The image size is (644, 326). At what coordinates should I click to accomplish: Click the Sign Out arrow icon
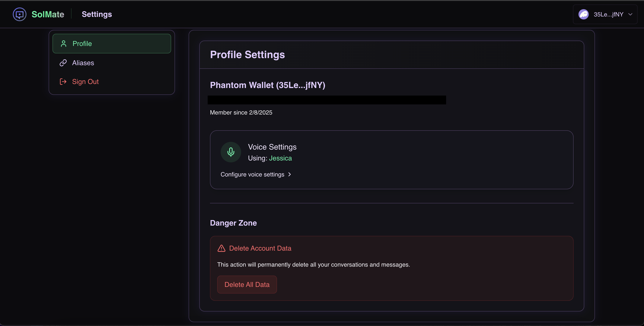point(63,82)
